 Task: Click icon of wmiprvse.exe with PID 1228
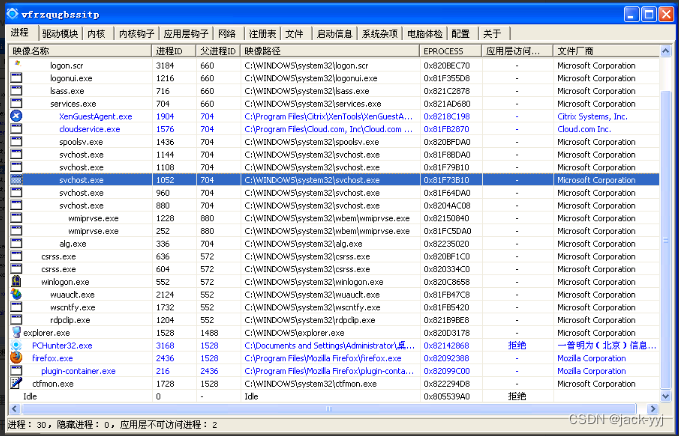tap(16, 218)
